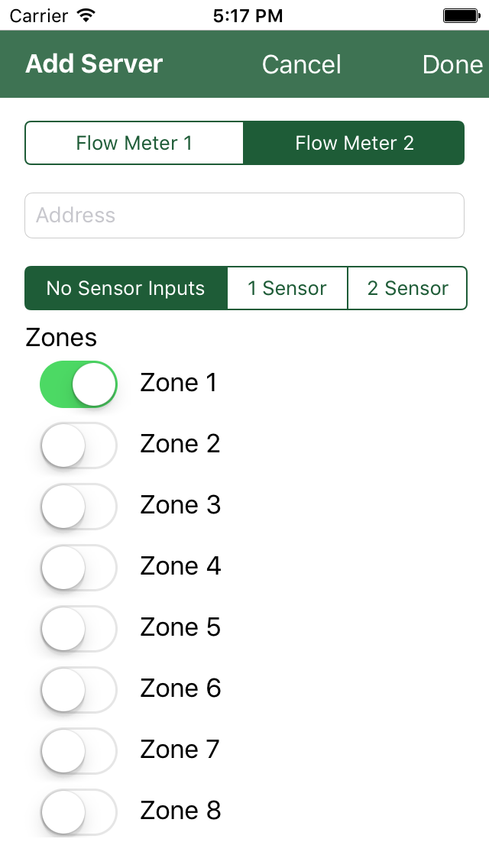The width and height of the screenshot is (489, 868).
Task: Enable Zone 6
Action: (78, 689)
